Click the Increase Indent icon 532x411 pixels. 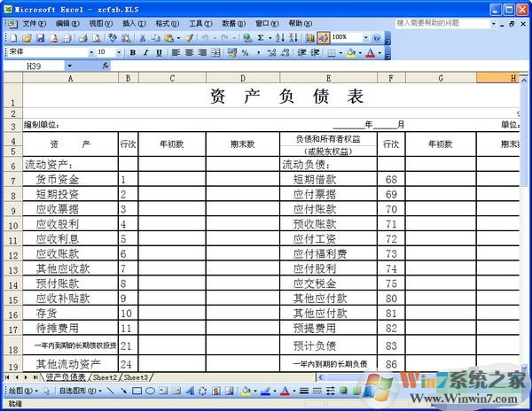pyautogui.click(x=315, y=52)
